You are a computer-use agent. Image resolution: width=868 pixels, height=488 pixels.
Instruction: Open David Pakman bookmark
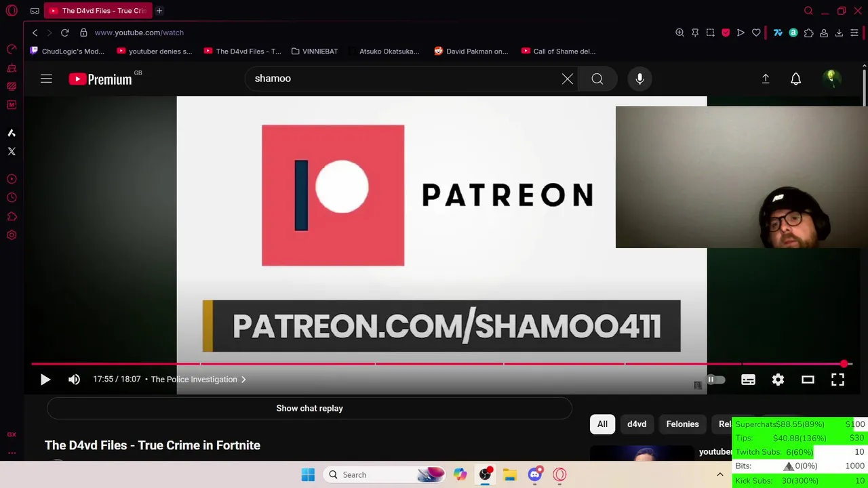point(471,52)
